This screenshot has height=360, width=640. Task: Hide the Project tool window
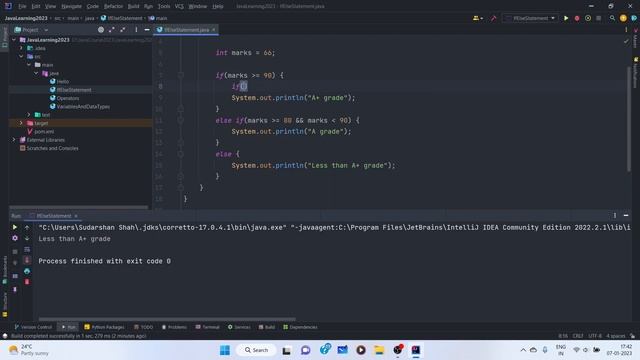[147, 30]
